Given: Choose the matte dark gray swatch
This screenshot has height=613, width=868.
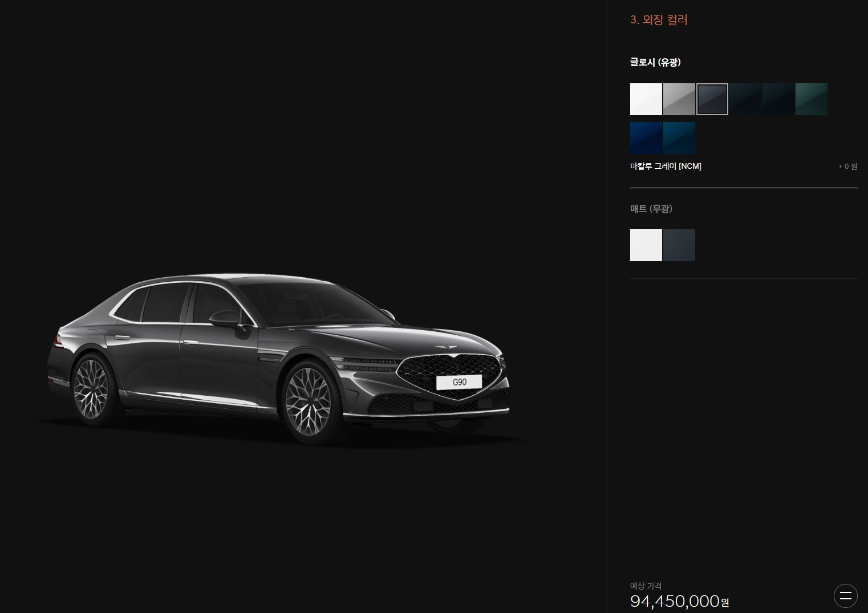Looking at the screenshot, I should (679, 245).
